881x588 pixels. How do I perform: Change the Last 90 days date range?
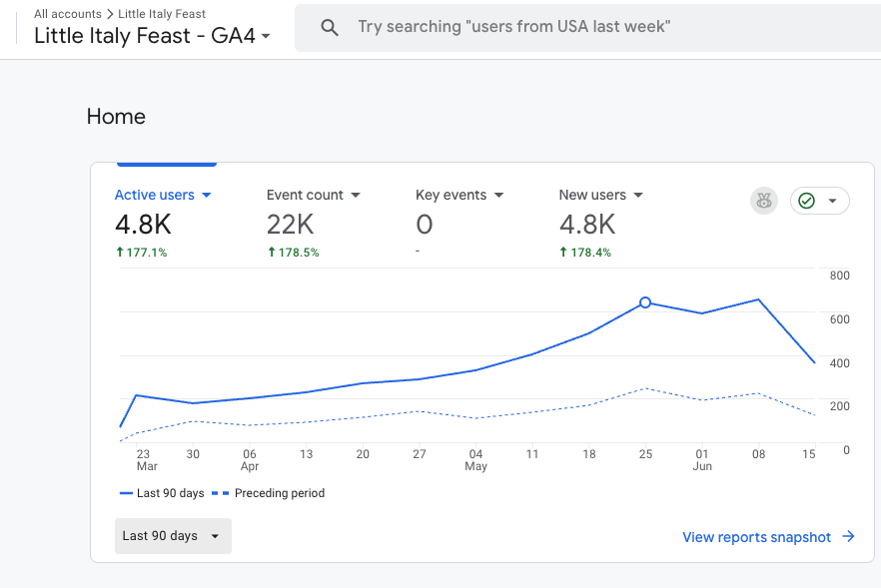[173, 536]
